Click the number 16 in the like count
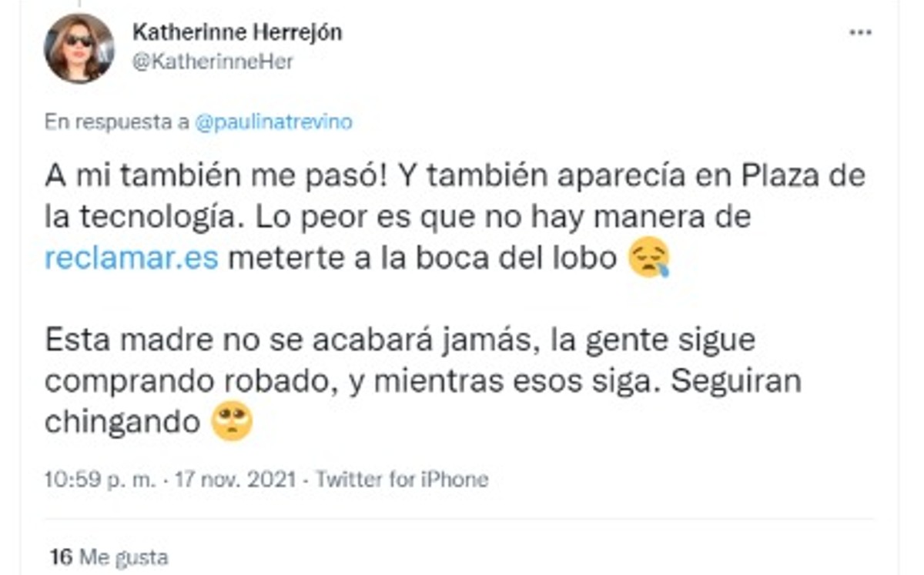Image resolution: width=924 pixels, height=575 pixels. tap(59, 557)
